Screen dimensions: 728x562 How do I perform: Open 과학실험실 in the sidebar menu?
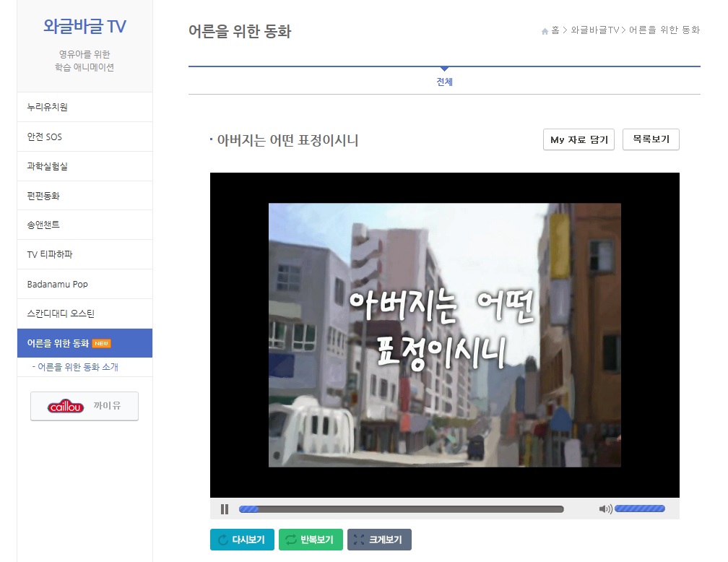coord(84,166)
